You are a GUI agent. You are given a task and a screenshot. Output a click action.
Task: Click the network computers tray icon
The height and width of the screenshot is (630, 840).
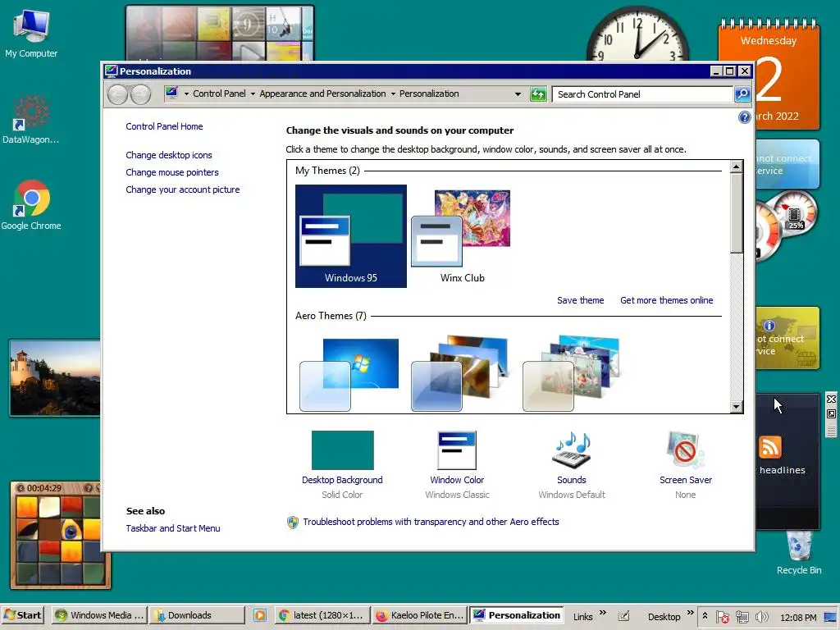coord(742,617)
